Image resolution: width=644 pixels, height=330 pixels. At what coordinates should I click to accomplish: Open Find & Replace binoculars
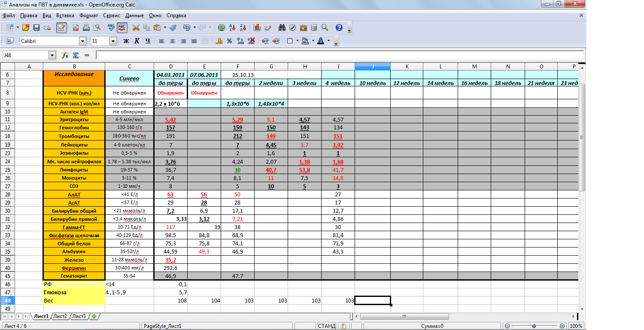pos(282,27)
